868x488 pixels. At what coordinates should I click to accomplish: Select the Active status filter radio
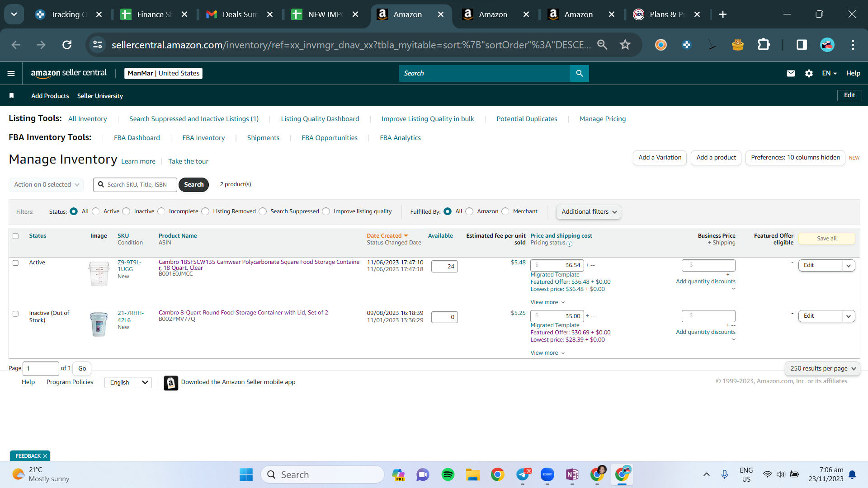[96, 211]
